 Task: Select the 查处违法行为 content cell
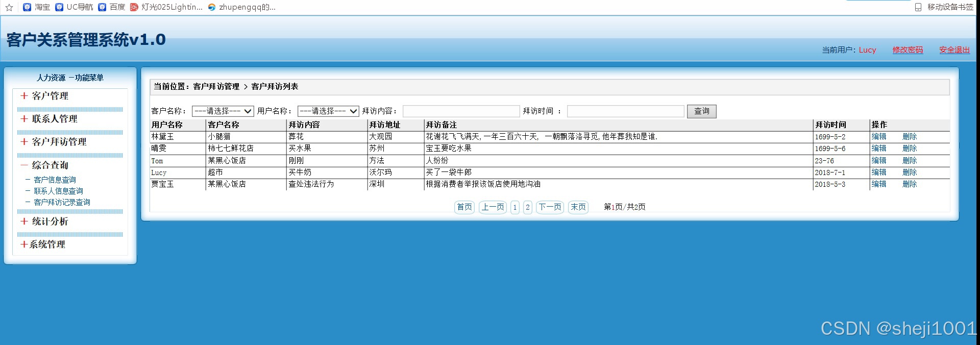click(327, 184)
